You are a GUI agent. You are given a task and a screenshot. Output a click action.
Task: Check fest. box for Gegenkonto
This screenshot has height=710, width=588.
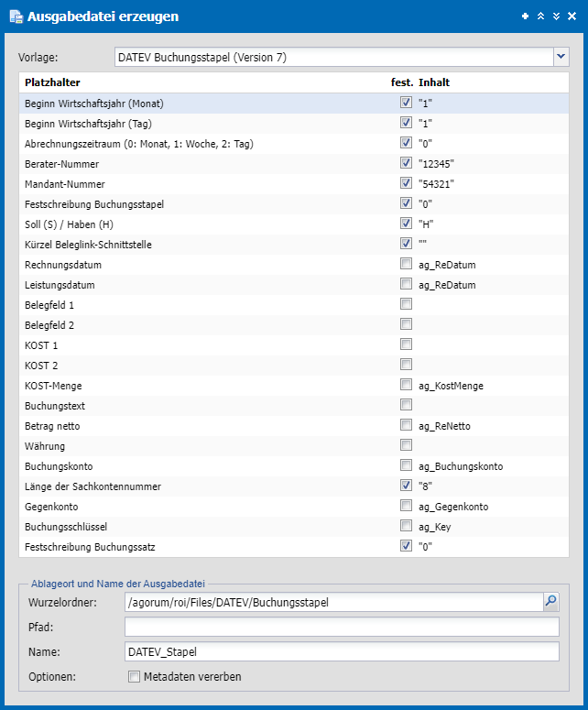(x=406, y=506)
